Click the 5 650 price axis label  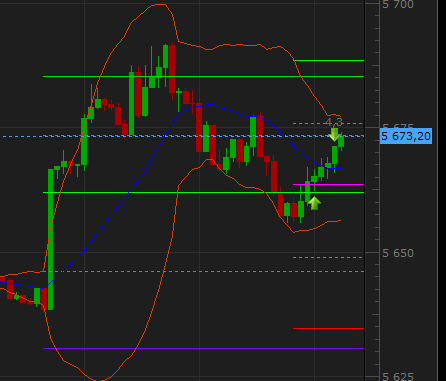(398, 253)
